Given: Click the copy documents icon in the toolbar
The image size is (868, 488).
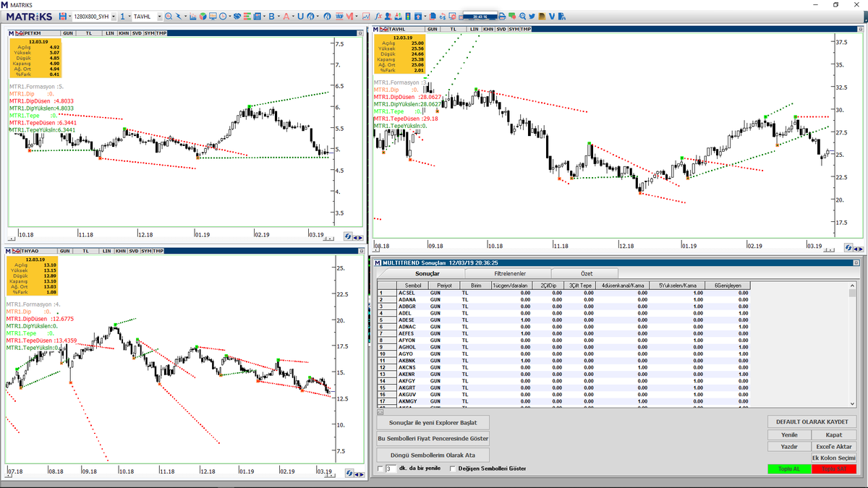Looking at the screenshot, I should (433, 16).
